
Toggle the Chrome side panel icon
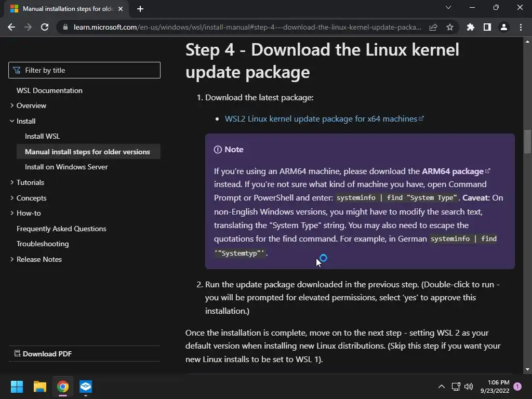click(487, 27)
